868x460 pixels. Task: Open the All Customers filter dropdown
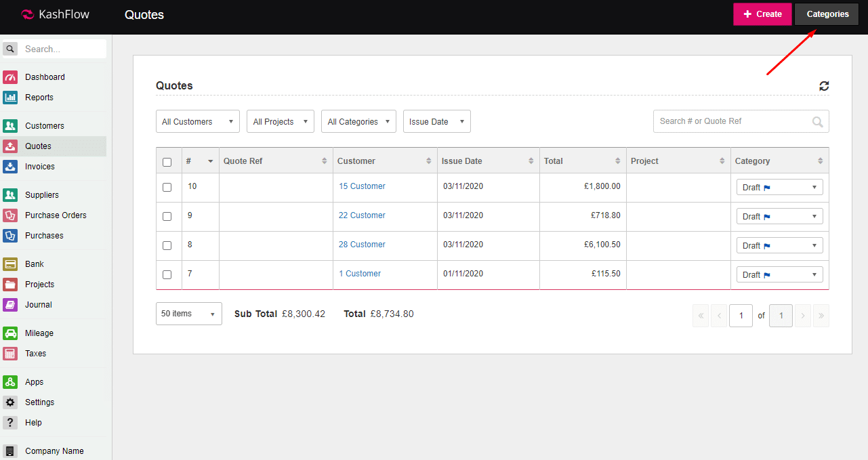tap(197, 122)
